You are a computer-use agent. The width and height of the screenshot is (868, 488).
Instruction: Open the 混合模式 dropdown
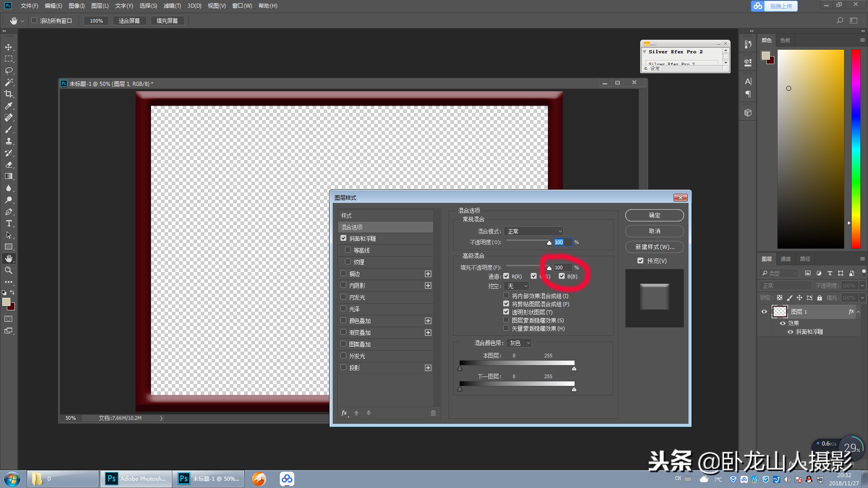[x=533, y=231]
